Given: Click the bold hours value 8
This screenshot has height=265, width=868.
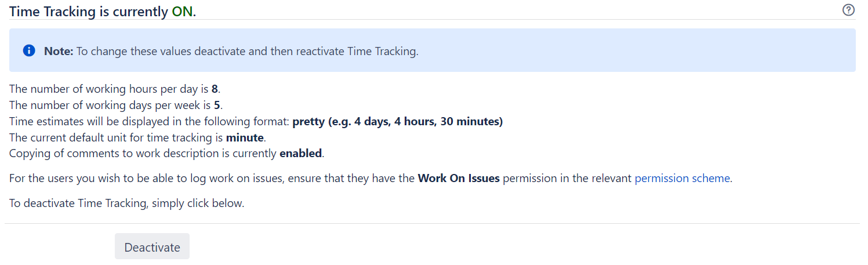Looking at the screenshot, I should pos(215,89).
